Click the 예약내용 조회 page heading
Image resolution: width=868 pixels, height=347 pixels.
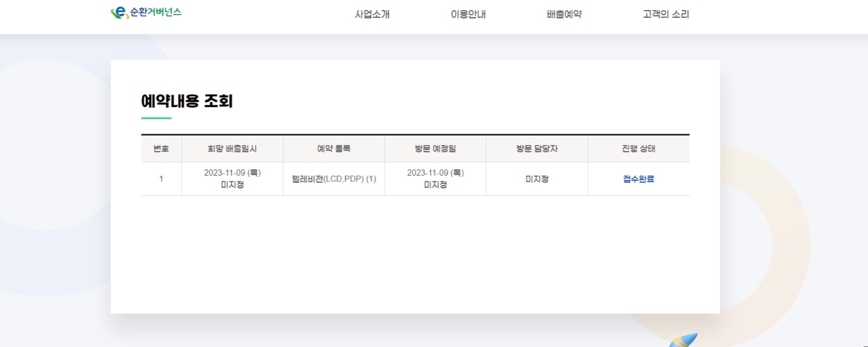(187, 101)
